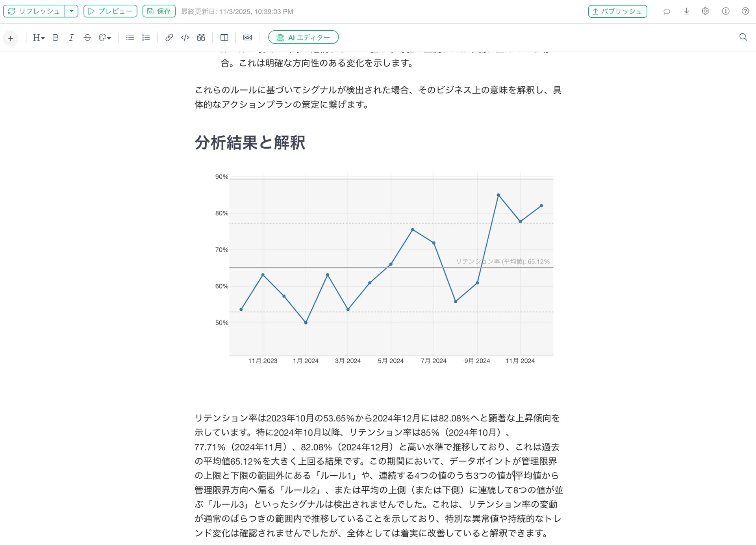
Task: Insert a numbered list
Action: 146,37
